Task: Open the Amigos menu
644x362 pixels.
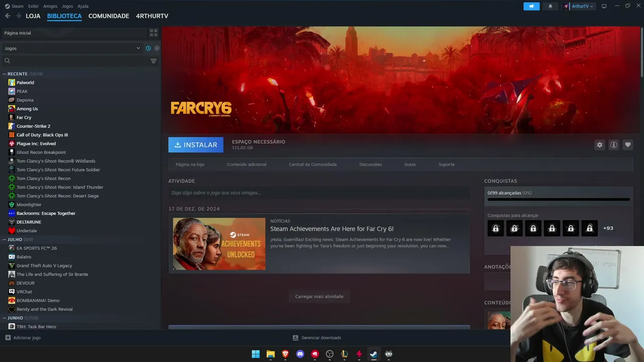Action: (x=50, y=6)
